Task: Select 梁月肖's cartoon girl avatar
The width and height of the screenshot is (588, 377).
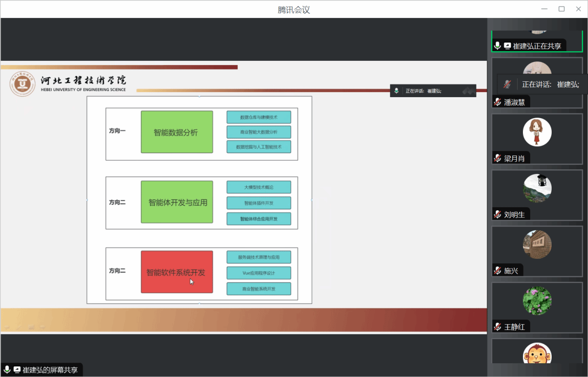Action: (x=537, y=132)
